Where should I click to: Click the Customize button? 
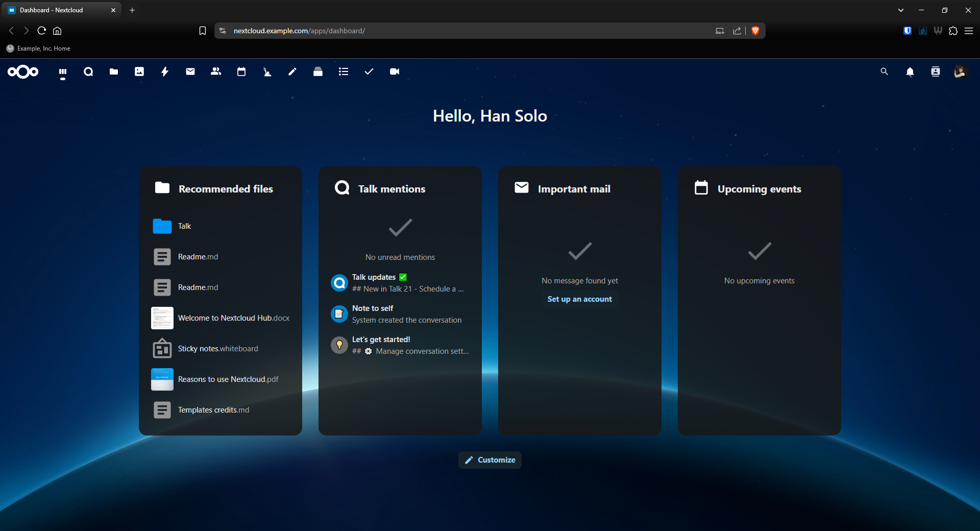pos(490,460)
